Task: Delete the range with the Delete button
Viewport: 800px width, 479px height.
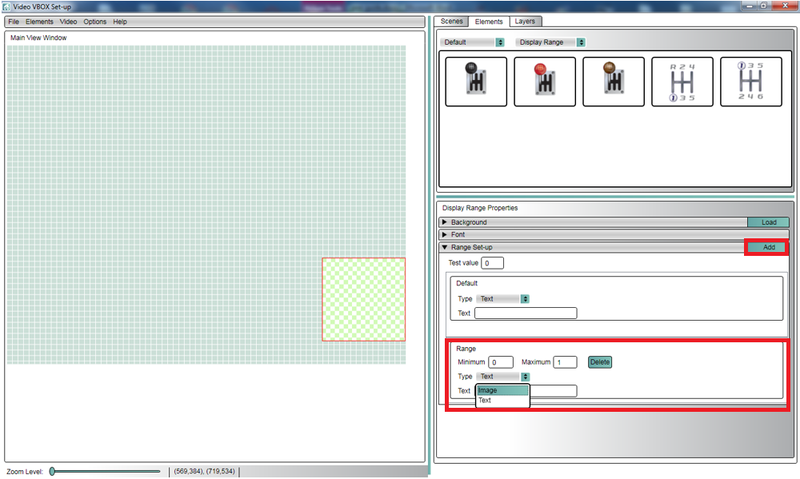Action: (x=599, y=362)
